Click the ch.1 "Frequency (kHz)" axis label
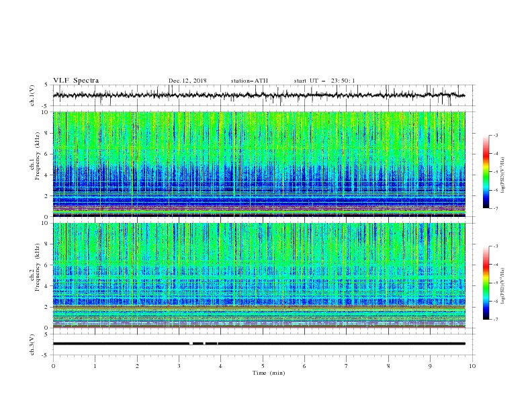 pyautogui.click(x=38, y=156)
